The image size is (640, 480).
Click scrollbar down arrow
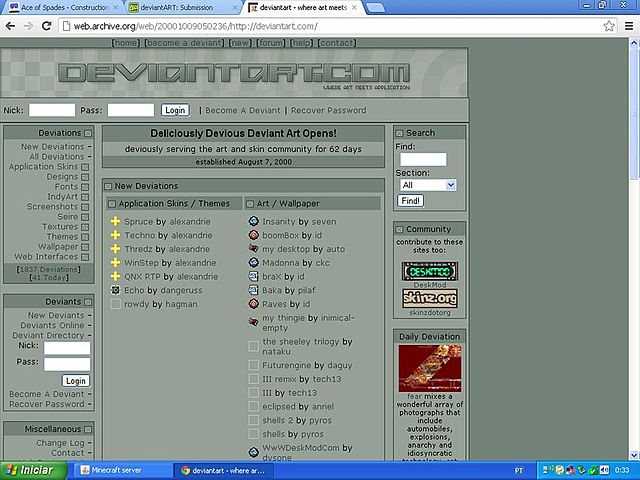pos(634,455)
